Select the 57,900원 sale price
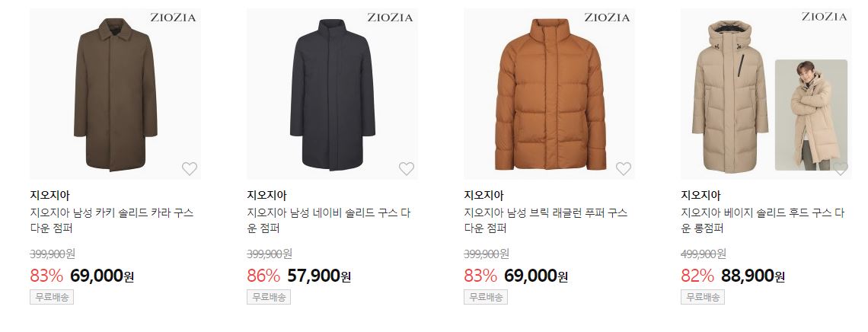The image size is (868, 332). 319,276
